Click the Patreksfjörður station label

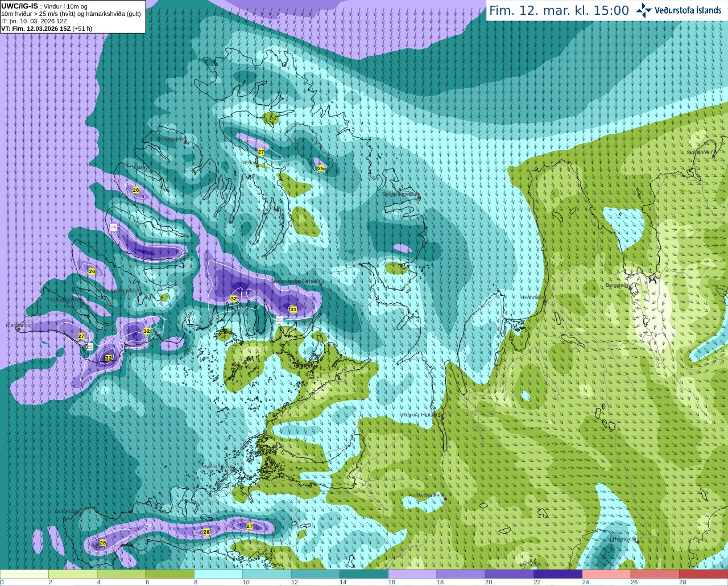[67, 299]
